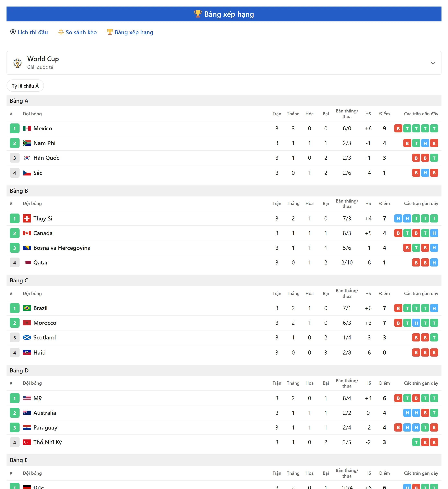
Task: Click the green T badge in Thổ Nhĩ Kỳ row
Action: (x=416, y=442)
